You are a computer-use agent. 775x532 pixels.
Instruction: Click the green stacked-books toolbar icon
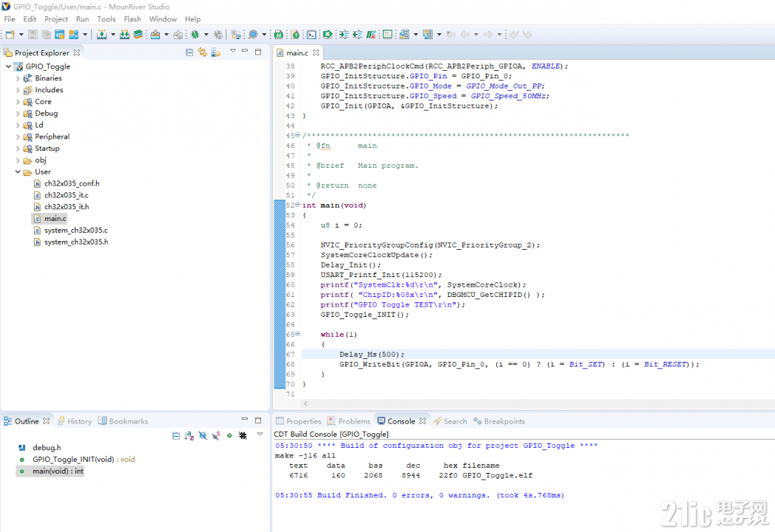tap(138, 35)
